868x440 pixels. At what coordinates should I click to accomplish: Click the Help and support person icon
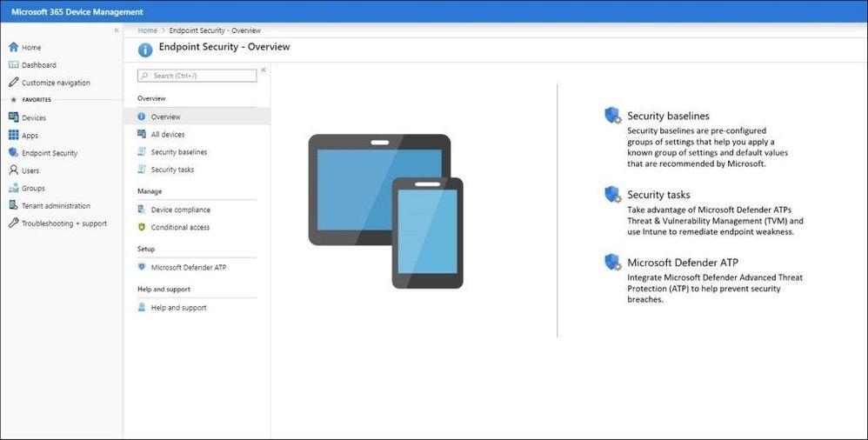tap(142, 307)
